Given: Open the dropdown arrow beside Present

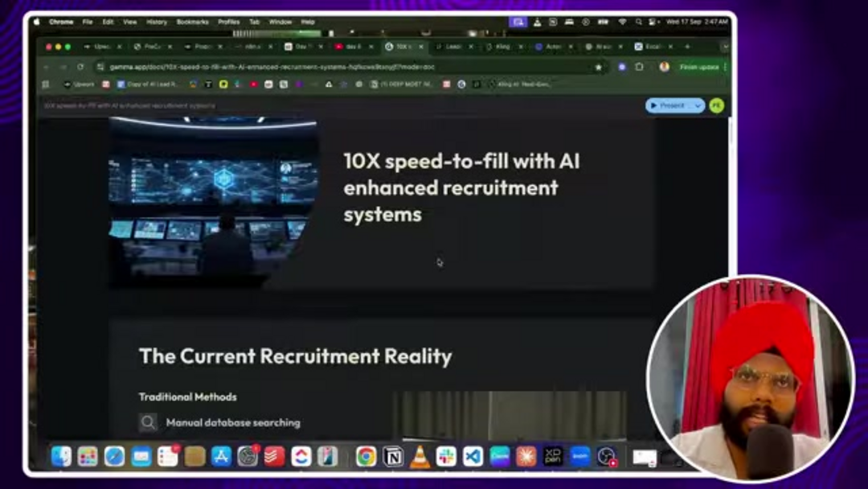Looking at the screenshot, I should coord(698,105).
